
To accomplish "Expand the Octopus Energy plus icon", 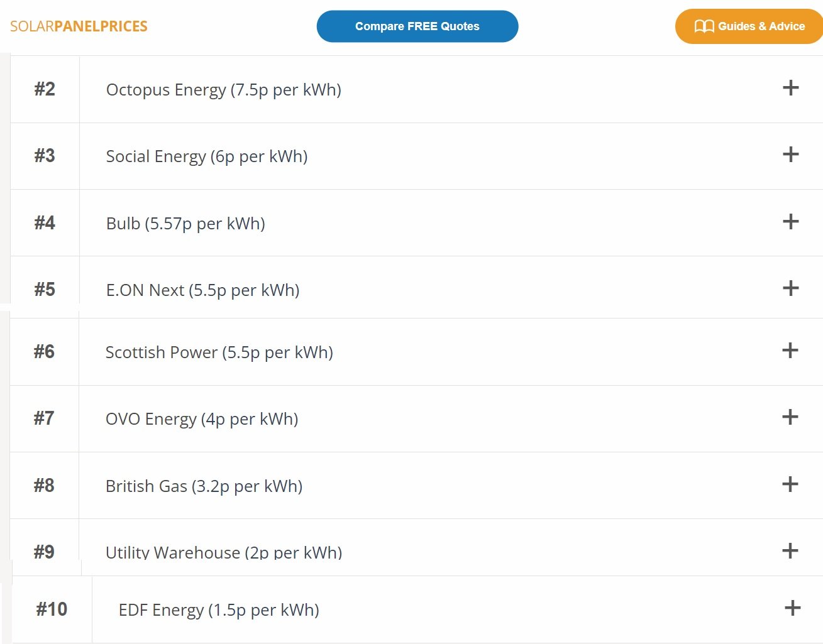I will 790,88.
